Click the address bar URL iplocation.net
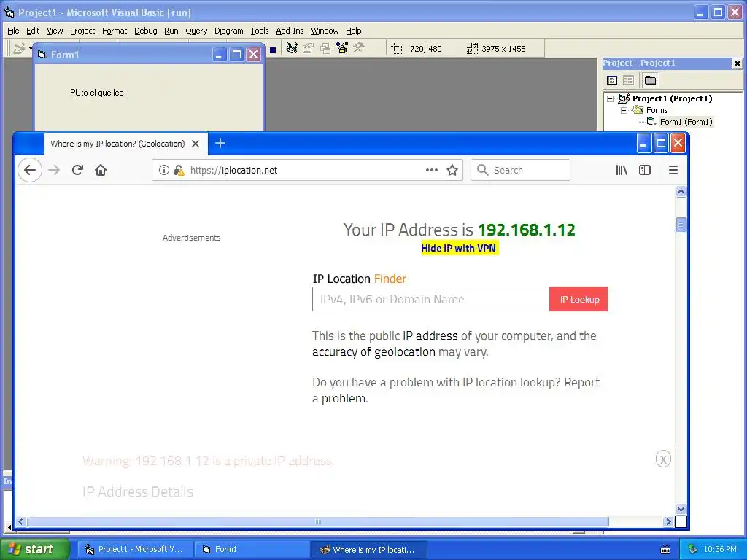This screenshot has height=560, width=747. click(x=233, y=170)
